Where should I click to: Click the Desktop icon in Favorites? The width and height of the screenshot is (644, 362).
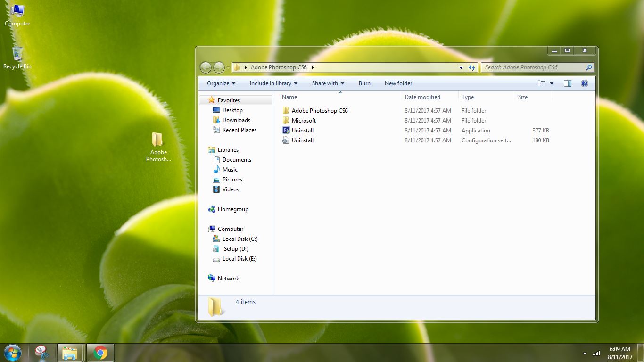tap(216, 110)
